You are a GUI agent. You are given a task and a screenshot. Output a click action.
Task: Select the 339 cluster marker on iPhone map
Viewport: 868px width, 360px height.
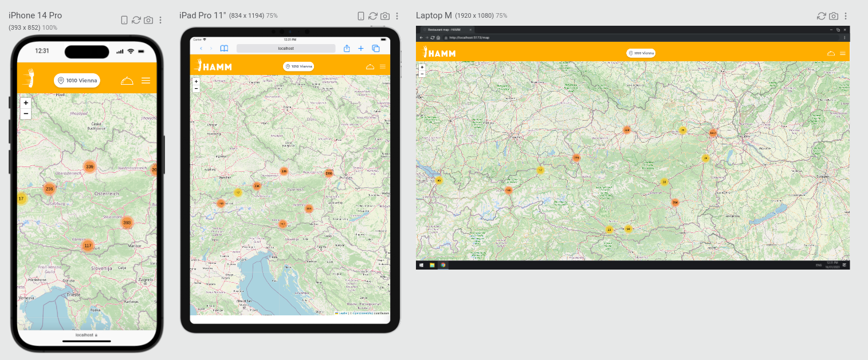(x=89, y=167)
